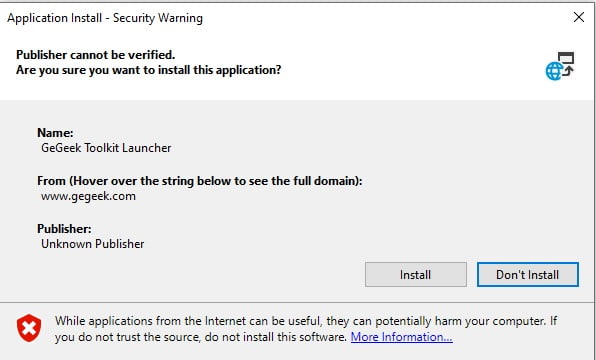This screenshot has width=596, height=360.
Task: Click the 'From (Hover over the string' label
Action: coord(200,181)
